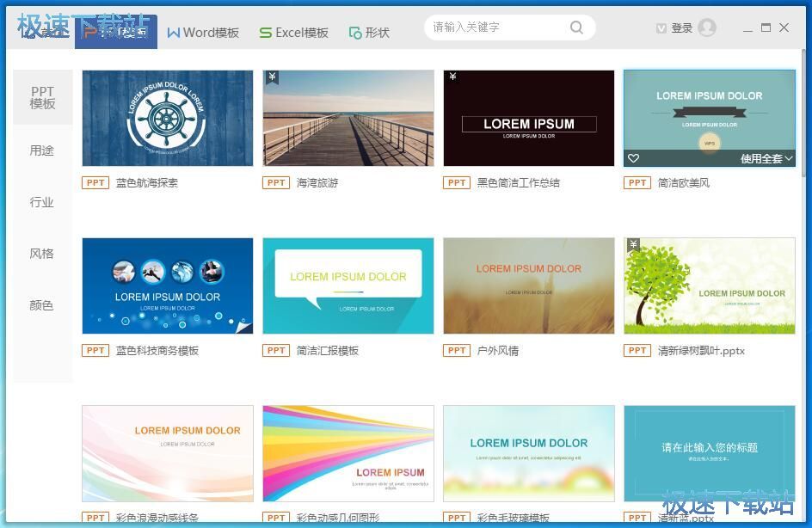Select PPT模板 in the left sidebar

[43, 97]
